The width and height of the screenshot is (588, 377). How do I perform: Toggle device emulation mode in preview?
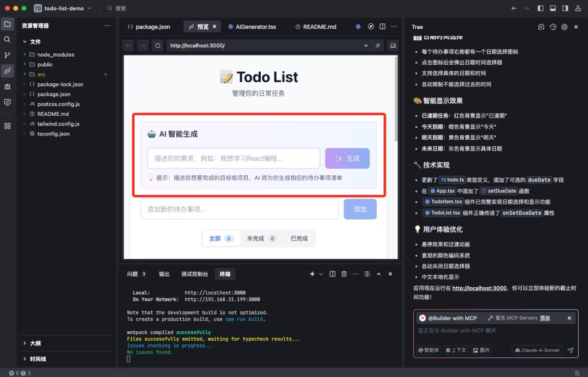point(393,46)
